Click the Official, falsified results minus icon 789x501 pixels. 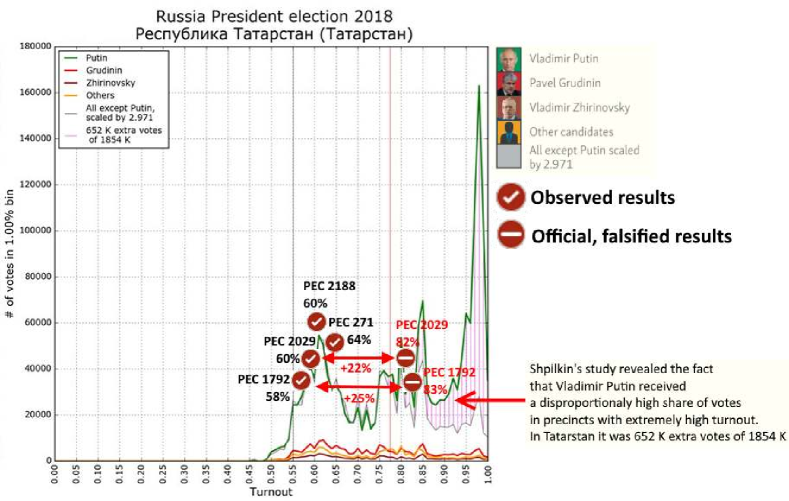pos(510,236)
